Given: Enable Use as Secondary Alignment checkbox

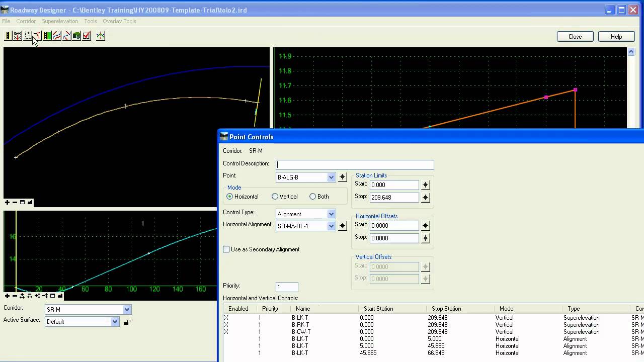Looking at the screenshot, I should pos(226,249).
